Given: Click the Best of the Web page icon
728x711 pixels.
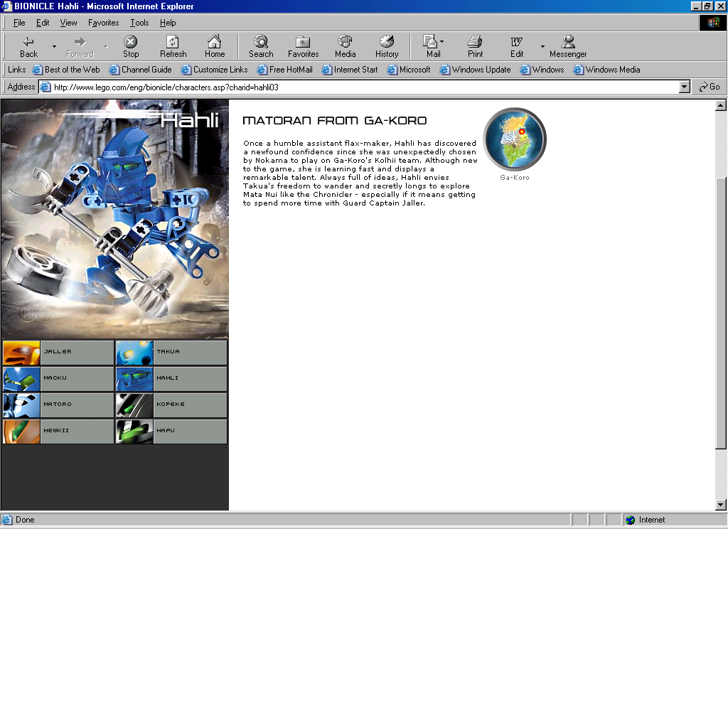Looking at the screenshot, I should coord(37,70).
